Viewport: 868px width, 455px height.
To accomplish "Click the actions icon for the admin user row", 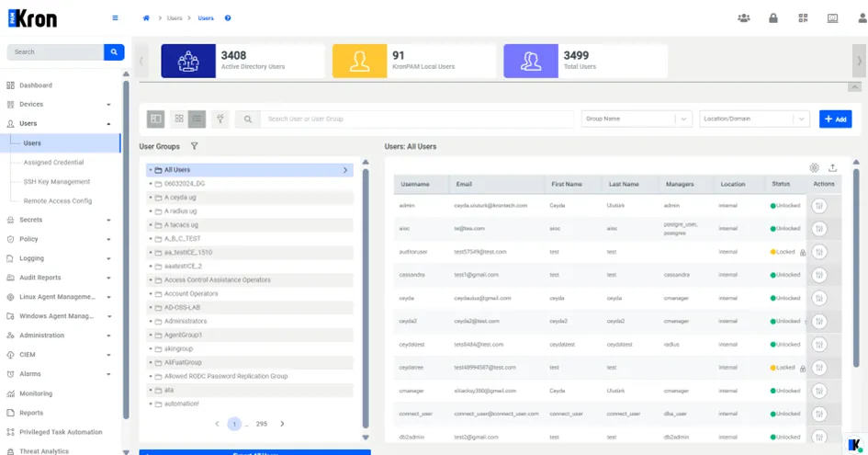I will click(x=819, y=206).
